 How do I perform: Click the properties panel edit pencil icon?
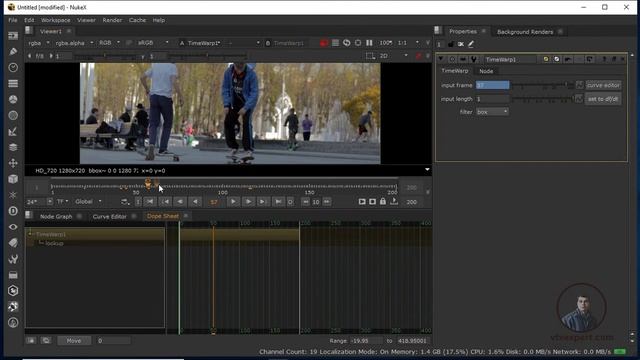point(471,44)
